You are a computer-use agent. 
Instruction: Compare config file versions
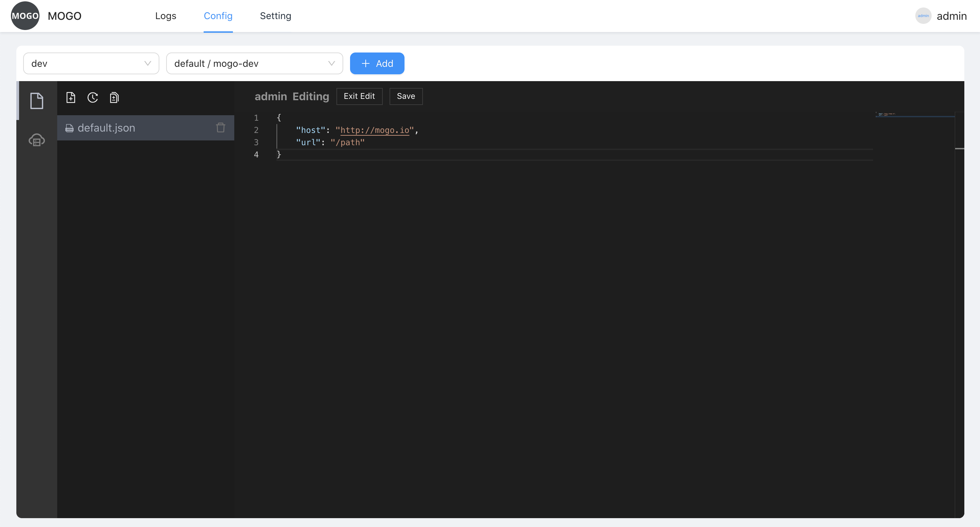click(x=114, y=97)
